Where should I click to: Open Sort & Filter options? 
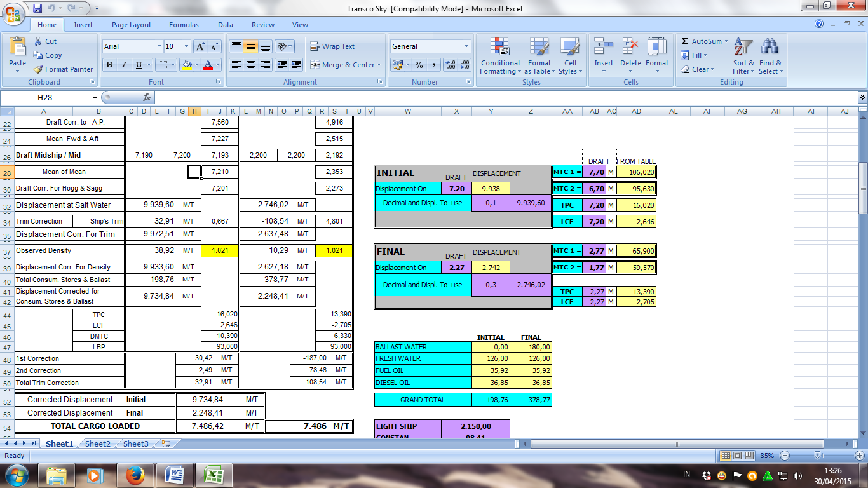point(741,55)
